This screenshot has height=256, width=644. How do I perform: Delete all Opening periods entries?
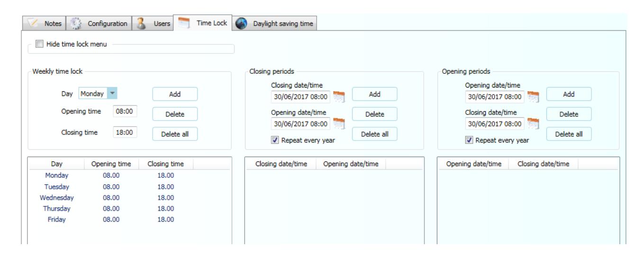pyautogui.click(x=569, y=133)
